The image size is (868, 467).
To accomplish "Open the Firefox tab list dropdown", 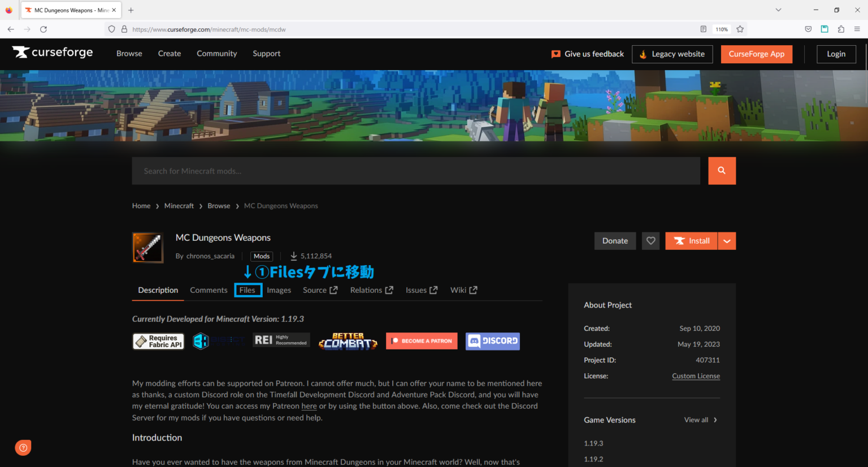I will tap(778, 10).
